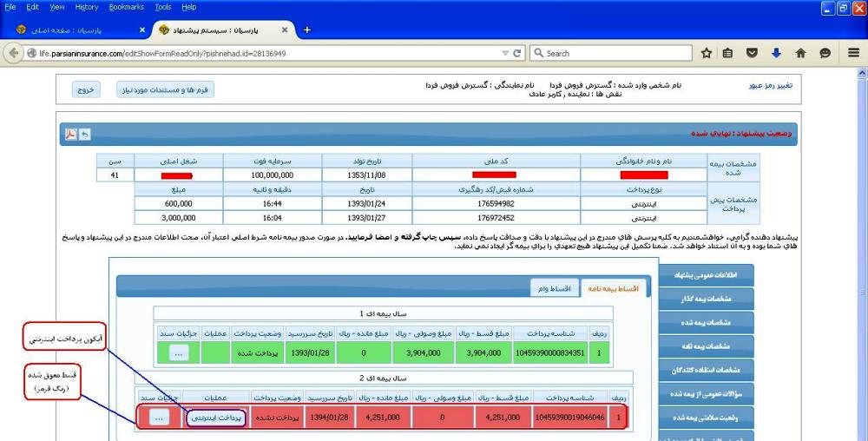Close the سیستم پیشنهاد browser tab
868x441 pixels.
tap(285, 30)
